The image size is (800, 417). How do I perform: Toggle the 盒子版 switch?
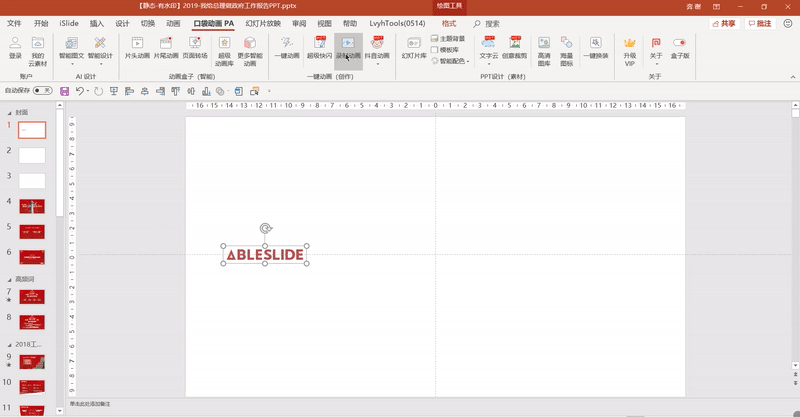click(680, 48)
